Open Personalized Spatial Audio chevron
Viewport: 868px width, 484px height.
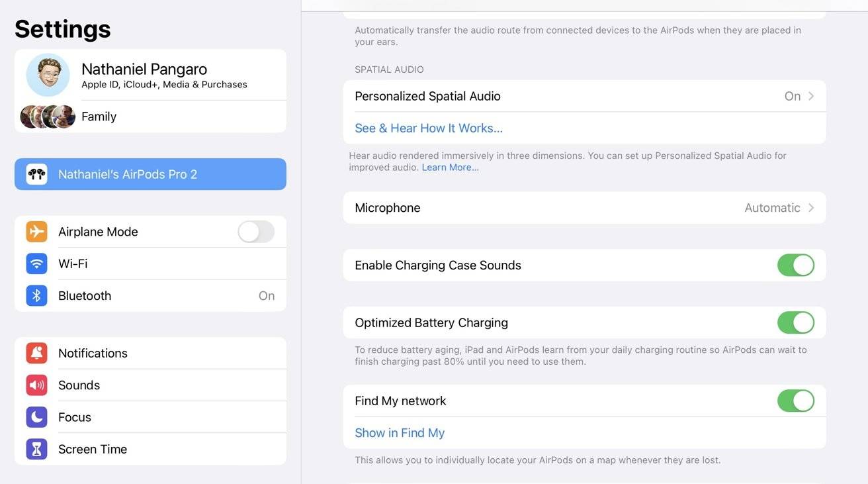point(811,96)
